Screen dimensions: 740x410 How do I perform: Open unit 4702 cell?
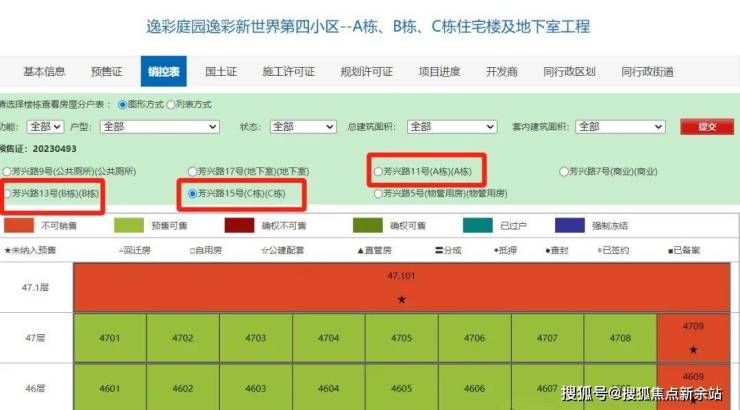[183, 338]
